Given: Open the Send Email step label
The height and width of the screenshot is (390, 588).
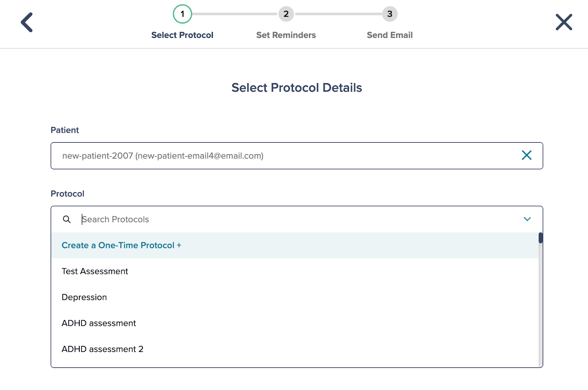Looking at the screenshot, I should point(390,35).
